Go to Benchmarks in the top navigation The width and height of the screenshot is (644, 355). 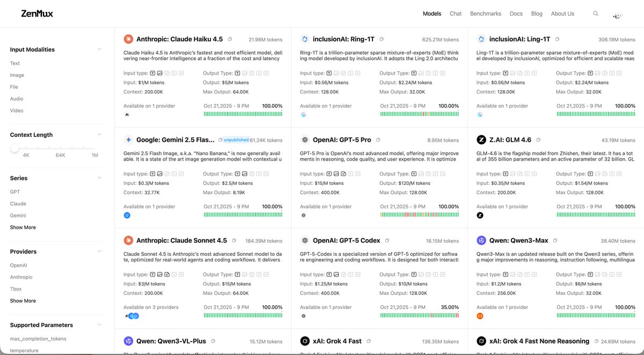pos(486,13)
